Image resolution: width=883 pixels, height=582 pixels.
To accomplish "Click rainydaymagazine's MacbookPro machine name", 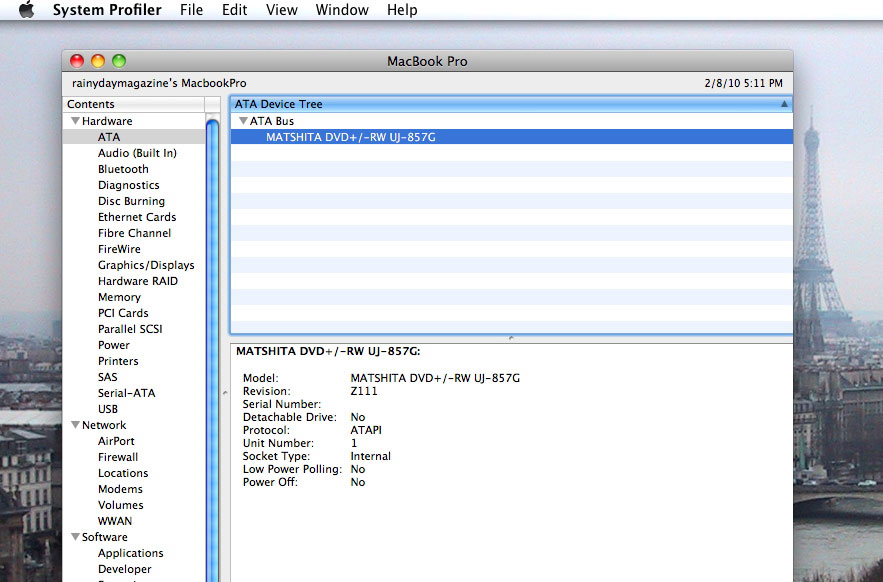I will pyautogui.click(x=159, y=83).
